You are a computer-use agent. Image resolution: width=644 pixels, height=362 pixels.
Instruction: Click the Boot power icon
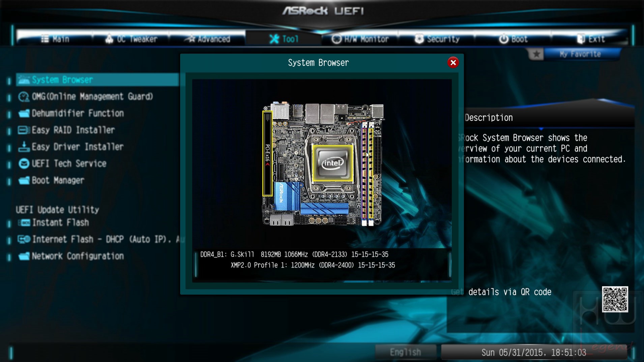tap(504, 39)
